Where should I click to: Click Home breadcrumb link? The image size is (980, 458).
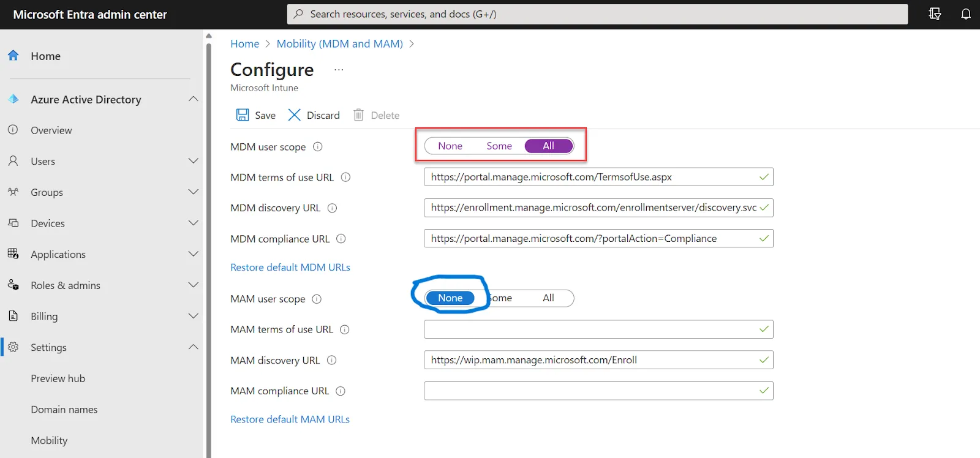tap(245, 43)
